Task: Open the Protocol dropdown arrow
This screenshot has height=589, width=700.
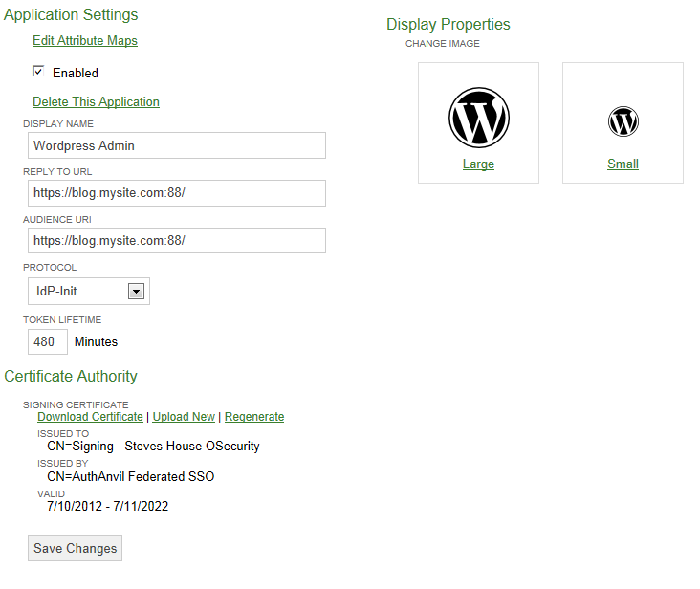Action: (136, 292)
